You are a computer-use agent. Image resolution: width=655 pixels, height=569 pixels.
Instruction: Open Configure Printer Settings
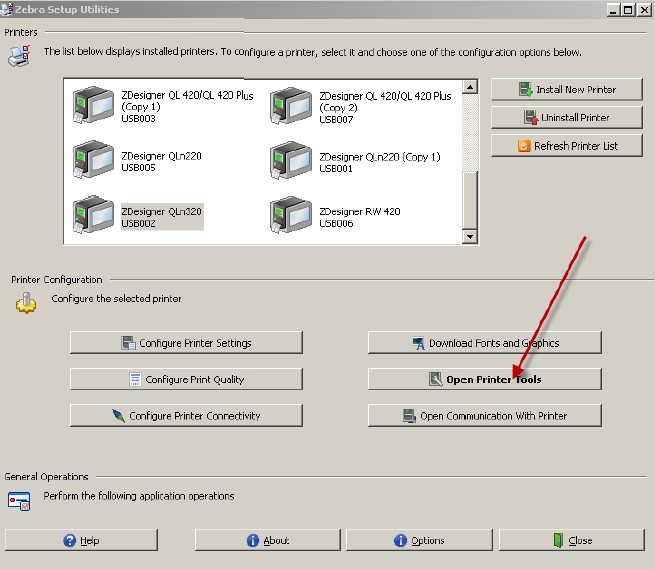point(186,343)
